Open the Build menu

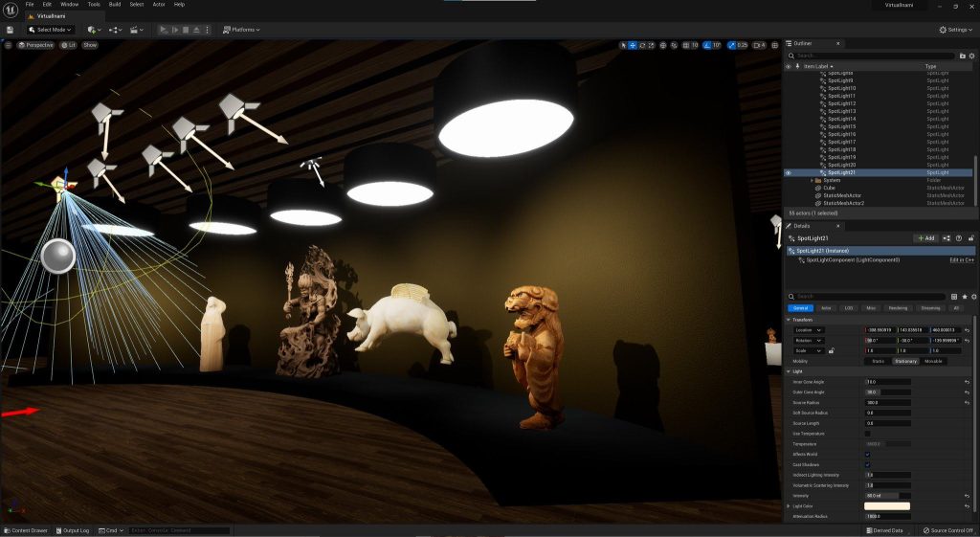[x=115, y=4]
